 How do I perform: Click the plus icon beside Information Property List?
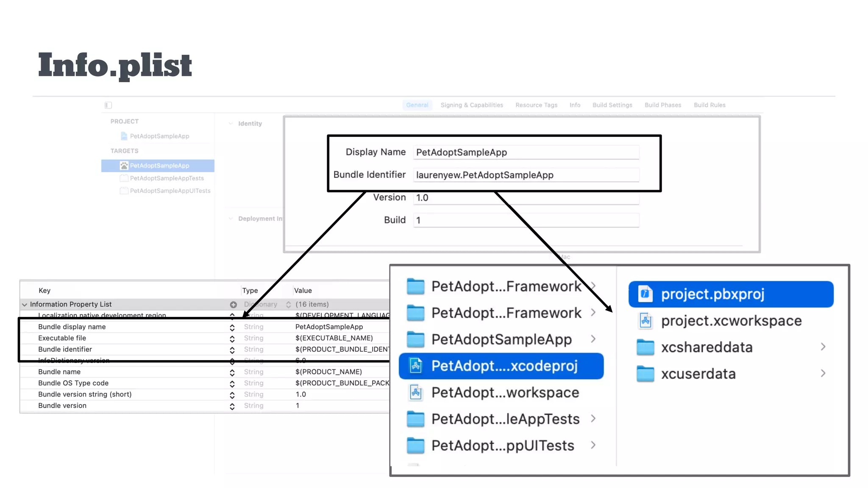tap(233, 305)
